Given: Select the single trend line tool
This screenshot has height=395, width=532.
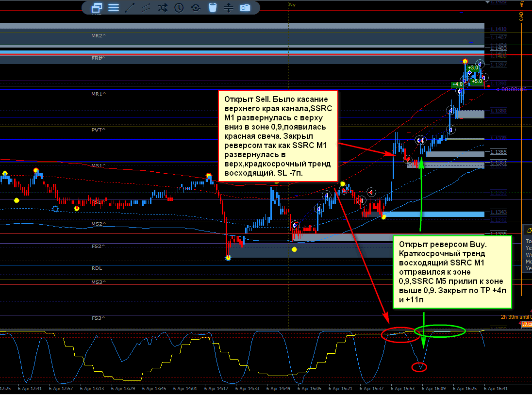Looking at the screenshot, I should pyautogui.click(x=130, y=7).
